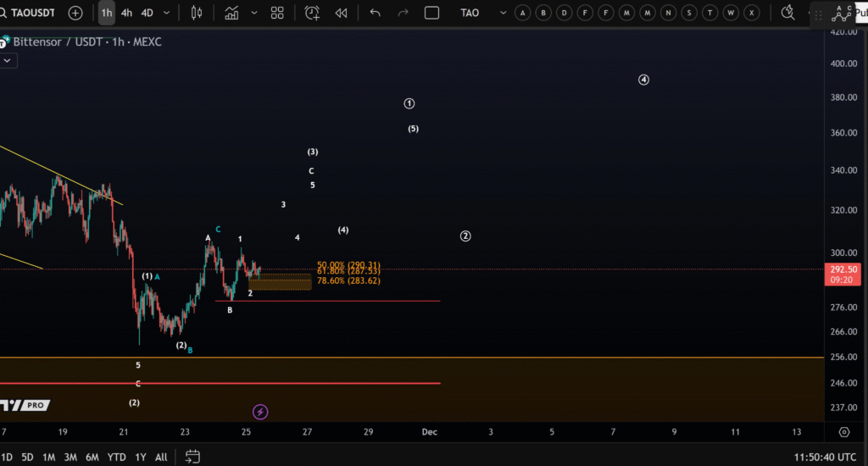Expand the TAO layout name dropdown
The image size is (868, 466).
point(503,13)
